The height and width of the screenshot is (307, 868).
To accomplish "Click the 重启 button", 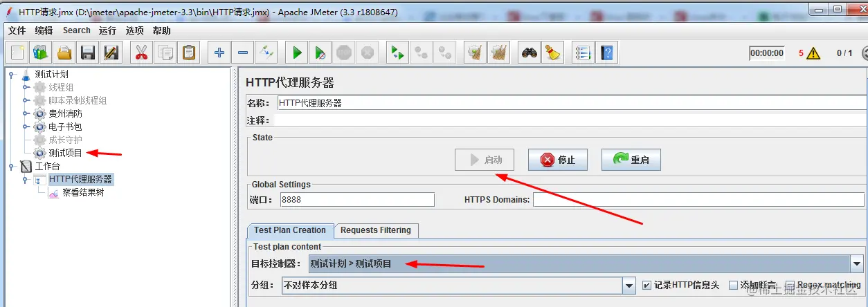I will [x=631, y=160].
